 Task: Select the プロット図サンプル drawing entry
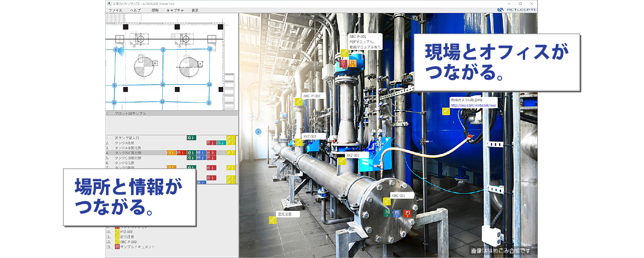pyautogui.click(x=131, y=114)
